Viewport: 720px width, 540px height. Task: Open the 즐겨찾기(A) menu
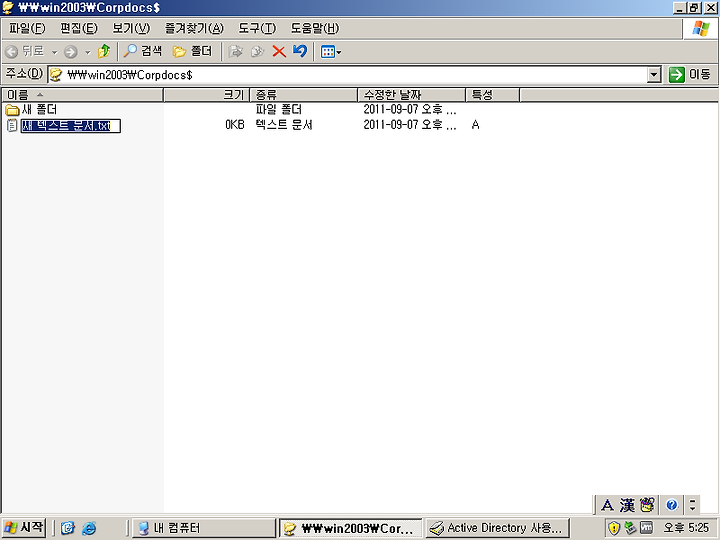194,28
